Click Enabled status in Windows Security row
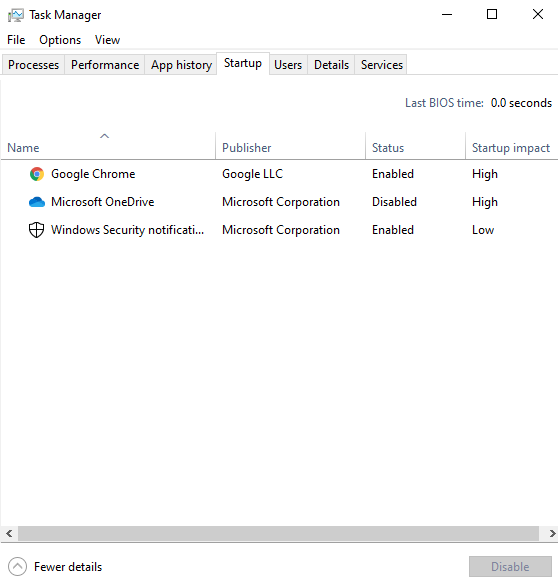This screenshot has width=558, height=579. [393, 230]
